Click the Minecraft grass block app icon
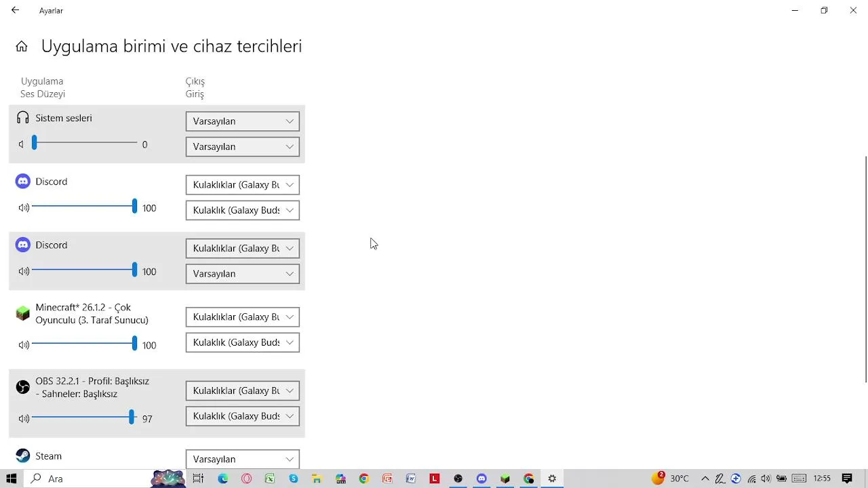This screenshot has height=488, width=868. (x=23, y=314)
